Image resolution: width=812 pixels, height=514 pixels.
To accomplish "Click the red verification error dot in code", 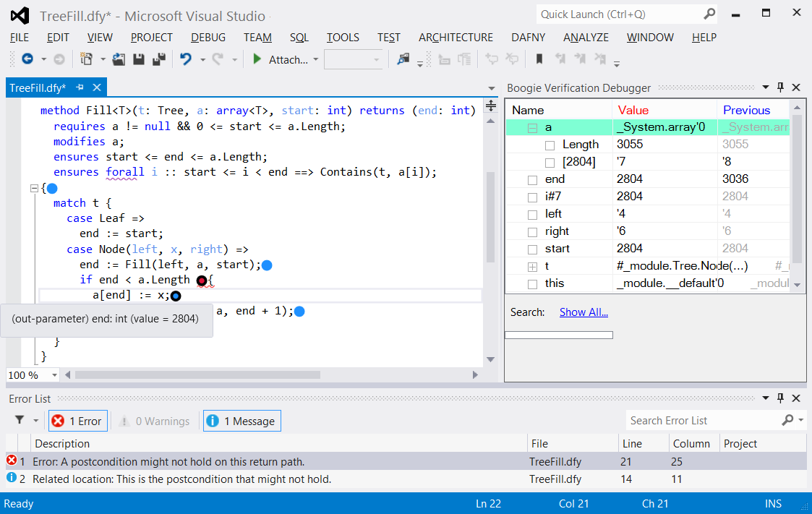I will click(x=201, y=280).
